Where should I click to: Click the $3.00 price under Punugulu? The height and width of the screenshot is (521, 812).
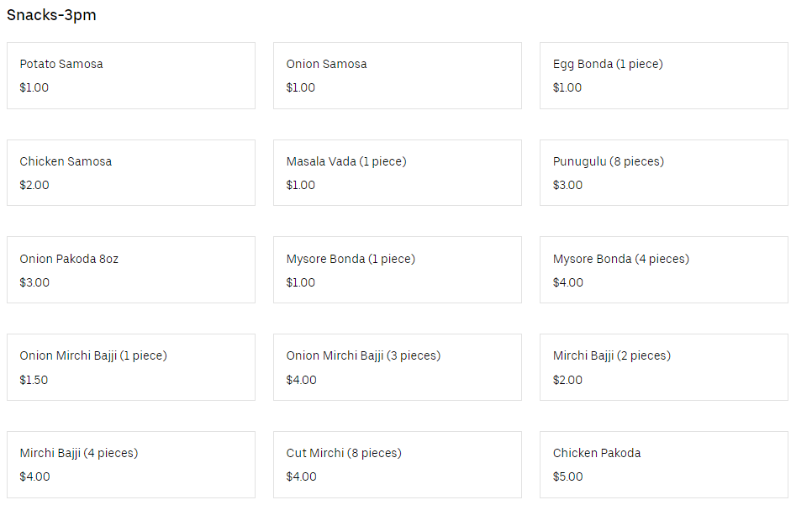(x=567, y=185)
